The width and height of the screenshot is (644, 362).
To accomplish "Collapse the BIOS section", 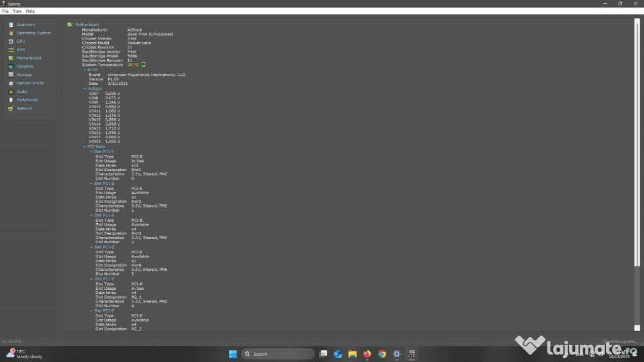I will [86, 70].
